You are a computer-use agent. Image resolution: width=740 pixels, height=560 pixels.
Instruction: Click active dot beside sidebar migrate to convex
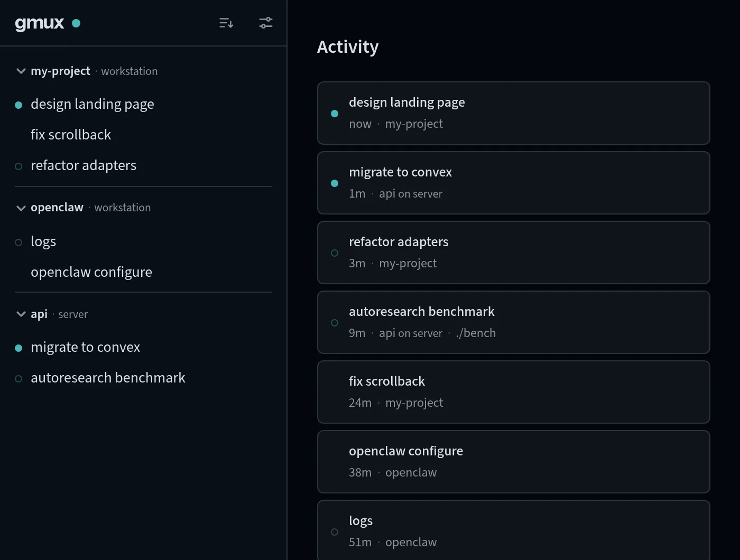click(18, 348)
